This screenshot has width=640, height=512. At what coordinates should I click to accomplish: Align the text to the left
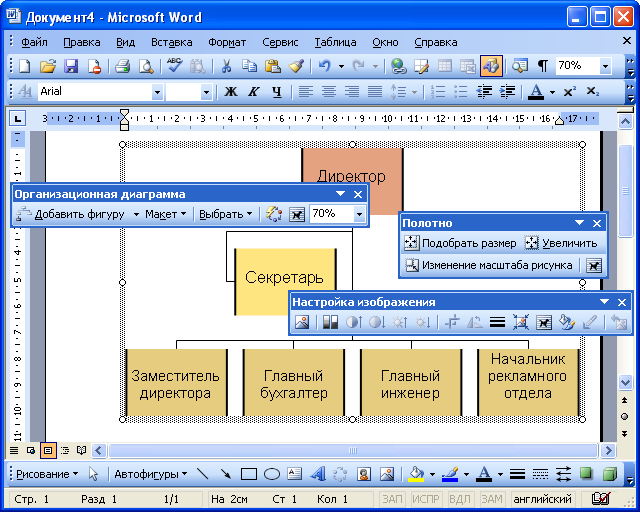pyautogui.click(x=305, y=91)
